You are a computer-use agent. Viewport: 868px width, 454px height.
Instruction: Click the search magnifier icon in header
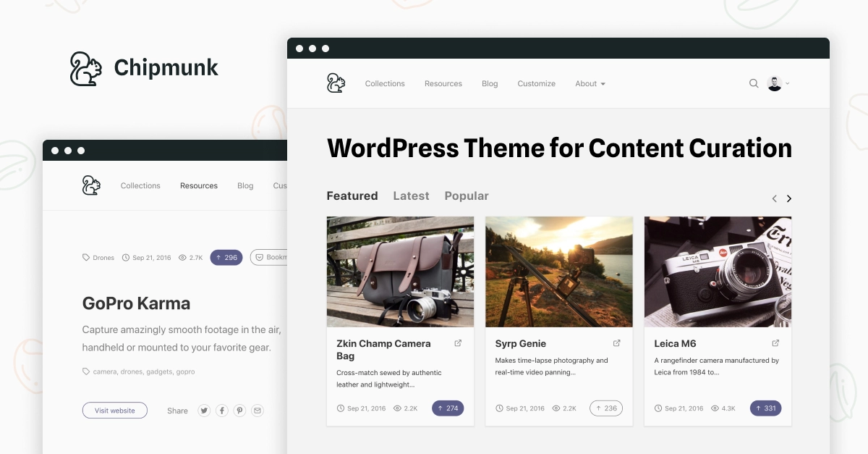754,84
